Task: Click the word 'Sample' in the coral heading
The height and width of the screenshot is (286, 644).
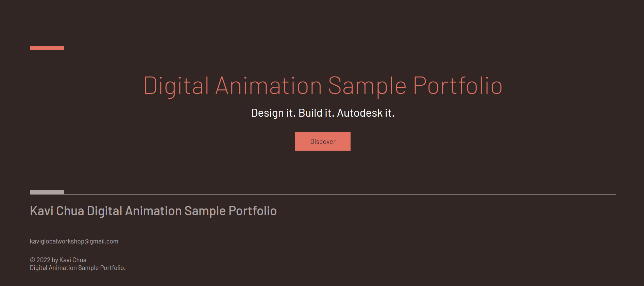Action: tap(367, 86)
